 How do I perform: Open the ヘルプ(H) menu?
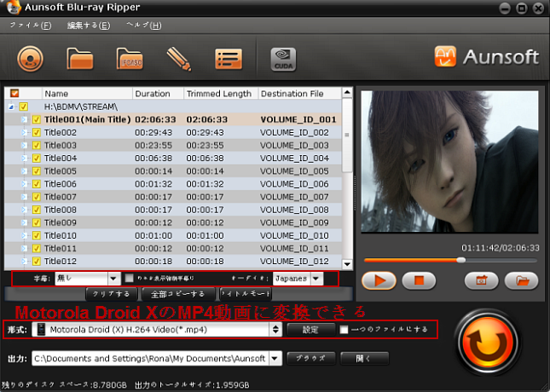click(144, 26)
